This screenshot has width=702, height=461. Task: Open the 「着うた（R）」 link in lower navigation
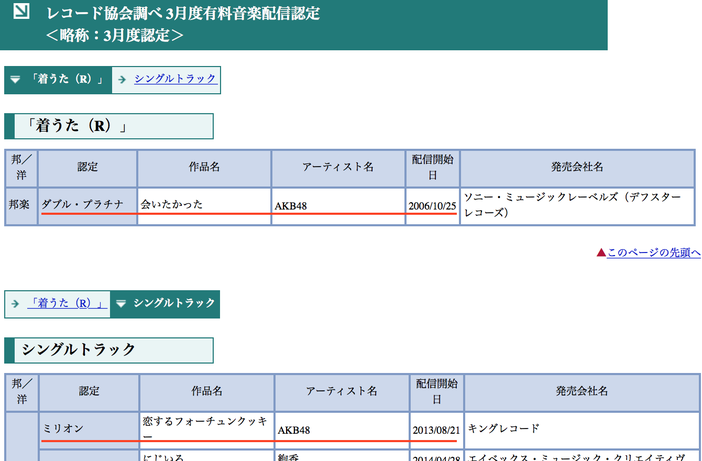click(x=67, y=303)
